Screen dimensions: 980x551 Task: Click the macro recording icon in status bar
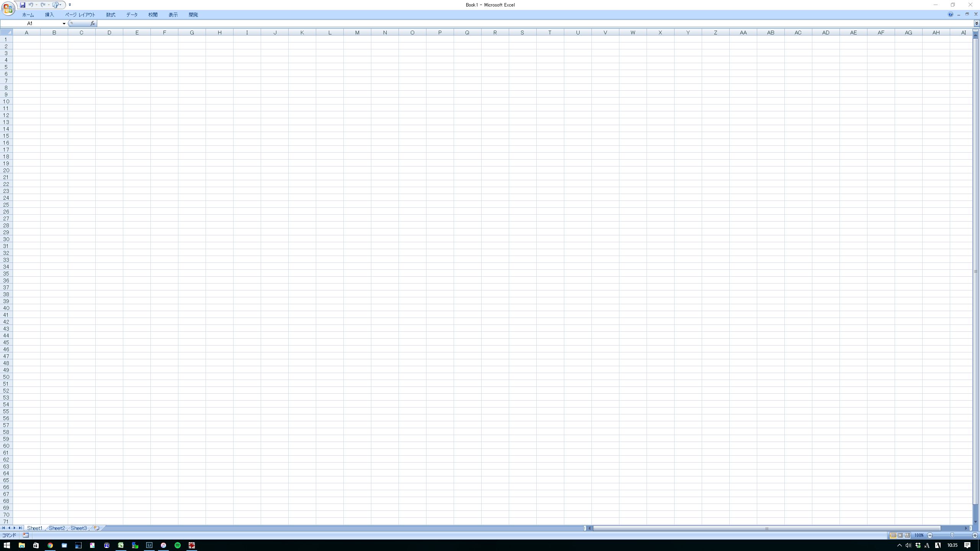click(x=26, y=535)
